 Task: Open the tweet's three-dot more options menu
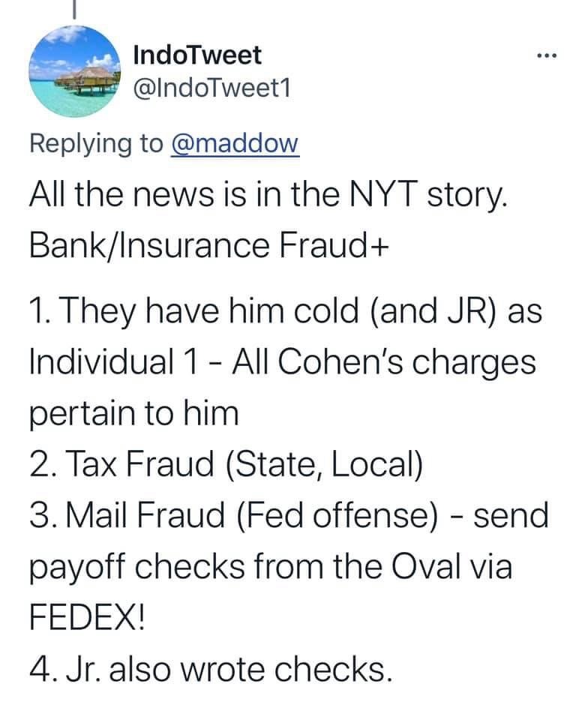click(x=550, y=56)
